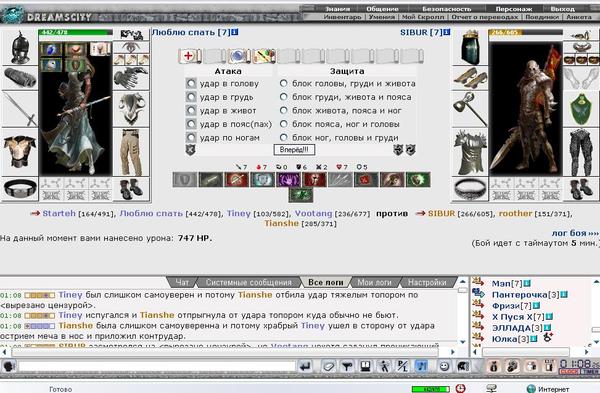Click the filter funnel icon
600x393 pixels.
(x=347, y=366)
